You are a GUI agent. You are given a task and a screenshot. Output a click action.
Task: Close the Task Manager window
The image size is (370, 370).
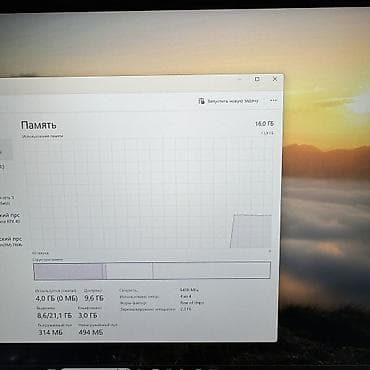[275, 79]
